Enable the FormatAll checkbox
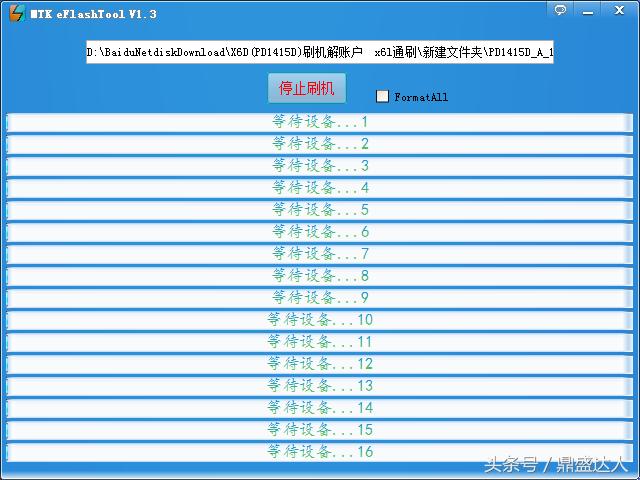Screen dimensions: 640x480 (382, 96)
